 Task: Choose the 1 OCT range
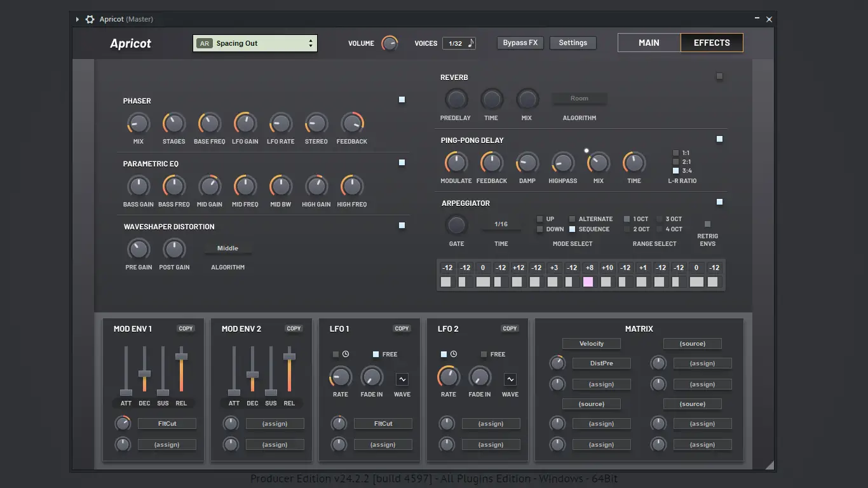627,219
